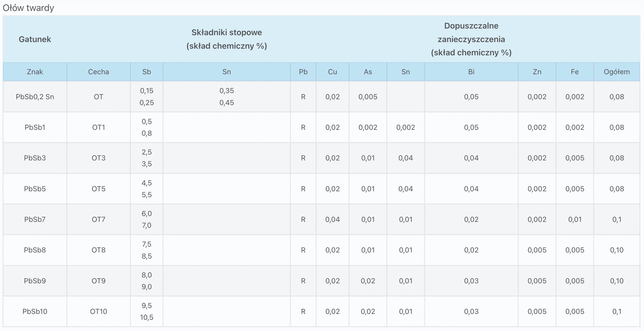Click the 'OT7' cecha cell
Screen dimensions: 644x331
coord(98,220)
